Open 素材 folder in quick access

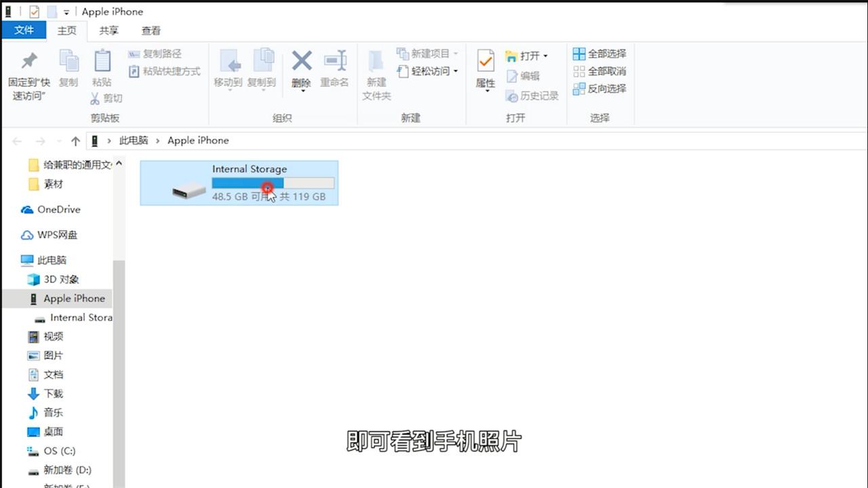[x=46, y=184]
